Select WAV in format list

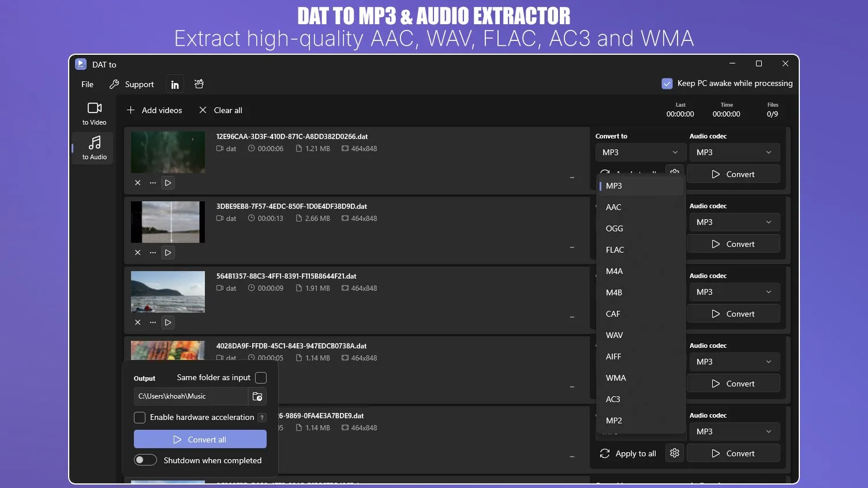(x=641, y=335)
